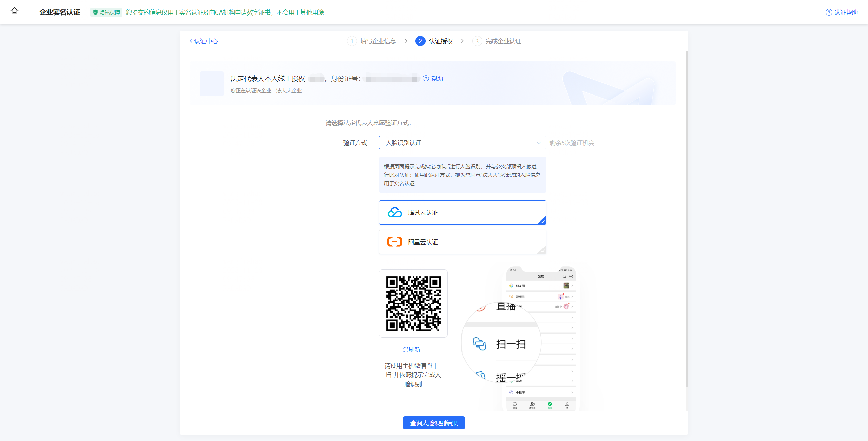Click text 剩余5次验证机会
The width and height of the screenshot is (868, 441).
point(572,143)
